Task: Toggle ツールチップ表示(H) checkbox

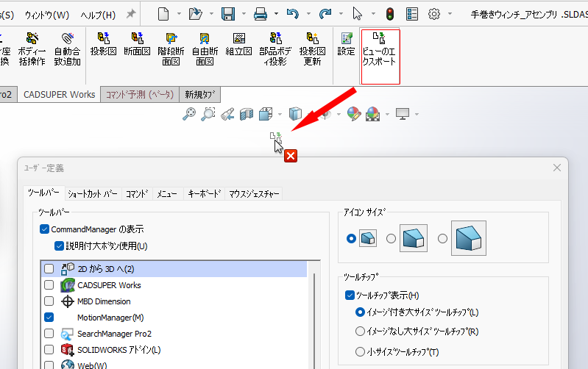Action: (350, 295)
